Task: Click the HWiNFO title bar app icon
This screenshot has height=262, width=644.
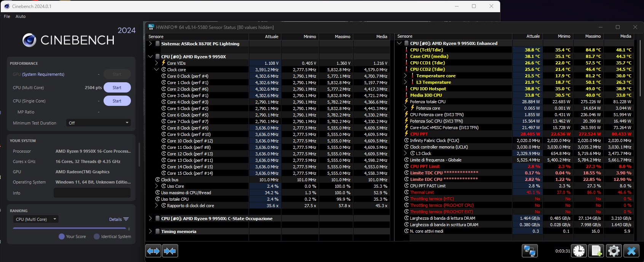Action: pos(151,27)
